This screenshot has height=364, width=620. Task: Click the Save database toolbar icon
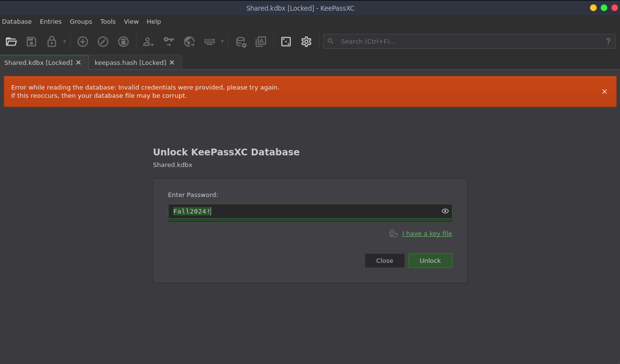pos(31,42)
